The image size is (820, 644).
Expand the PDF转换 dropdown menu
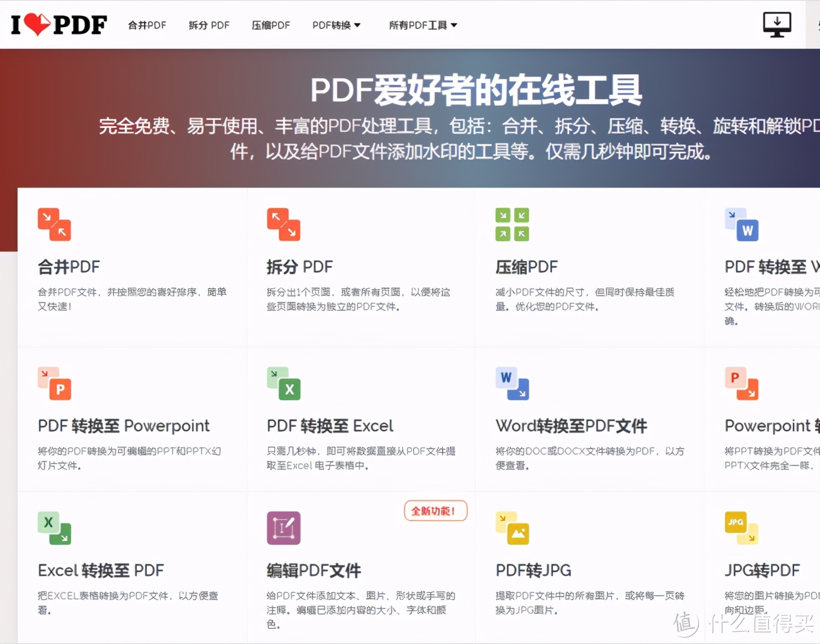336,25
